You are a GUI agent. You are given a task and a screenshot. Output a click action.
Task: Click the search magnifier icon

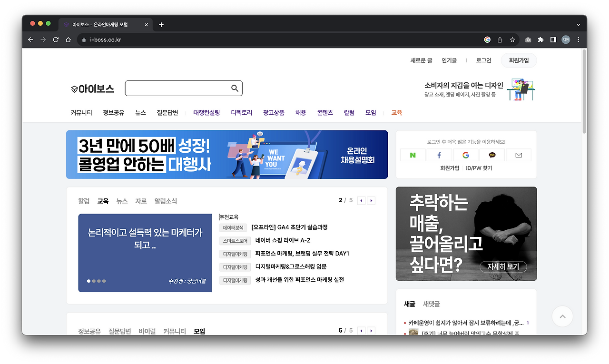coord(234,88)
